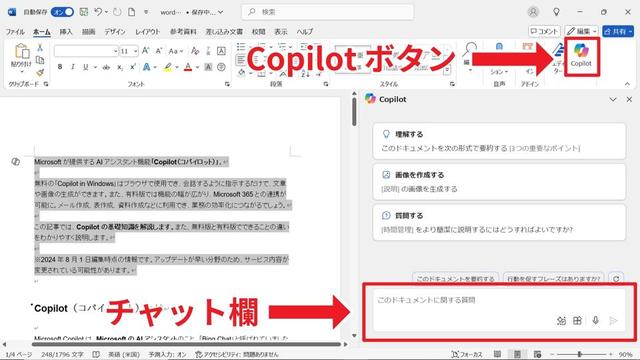
Task: Switch to the Review tab
Action: click(x=258, y=31)
